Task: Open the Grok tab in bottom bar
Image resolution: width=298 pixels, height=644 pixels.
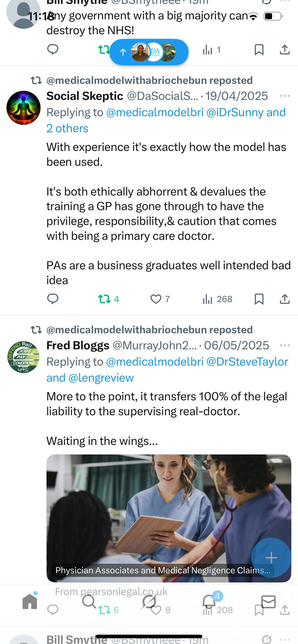Action: [x=149, y=601]
